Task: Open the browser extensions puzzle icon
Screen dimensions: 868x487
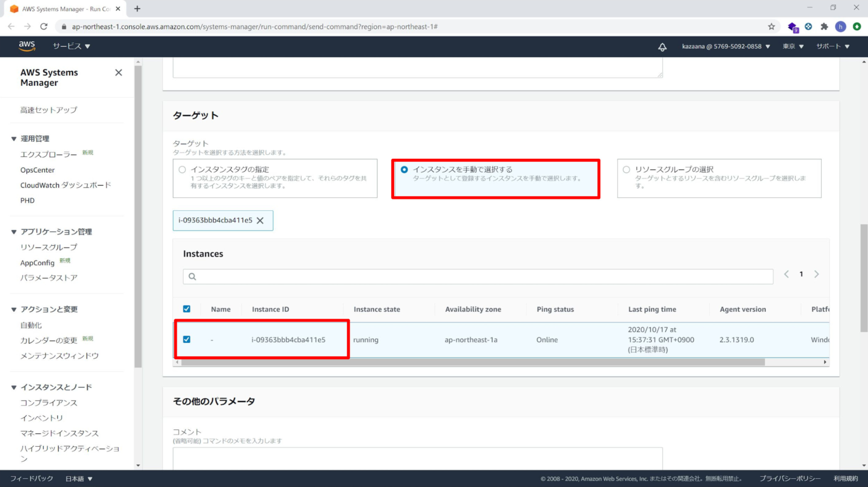Action: [824, 27]
